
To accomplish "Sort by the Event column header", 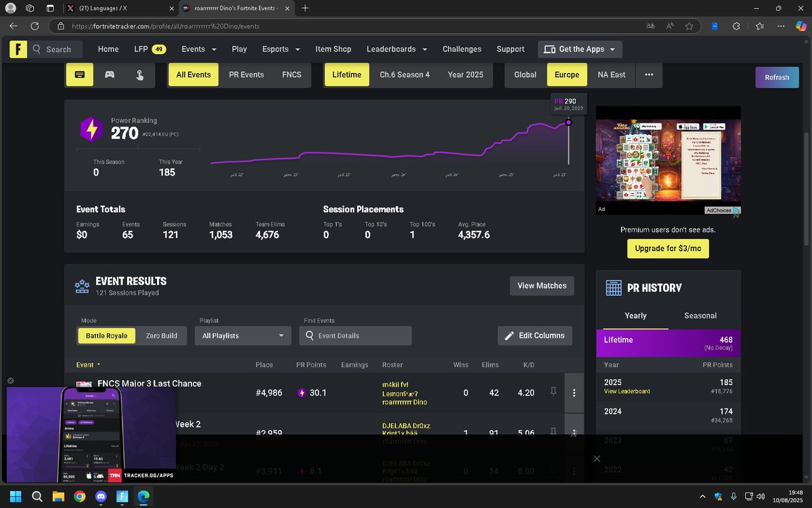I will click(88, 365).
